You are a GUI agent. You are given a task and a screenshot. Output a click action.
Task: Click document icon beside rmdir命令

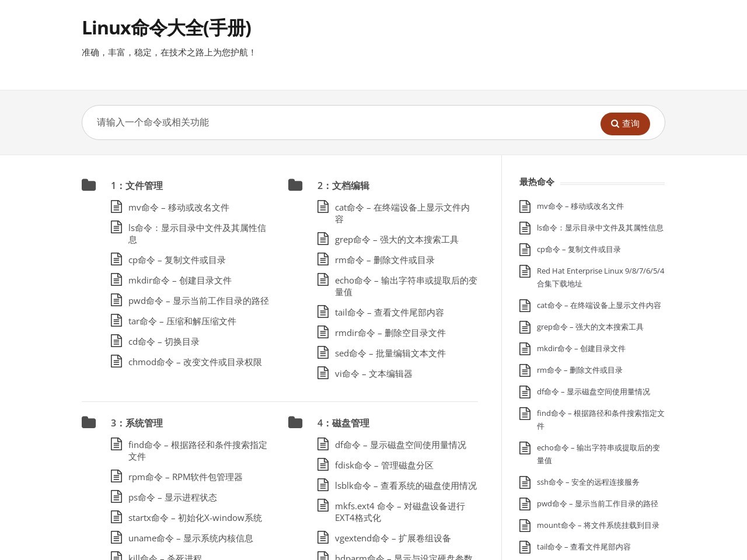coord(323,332)
